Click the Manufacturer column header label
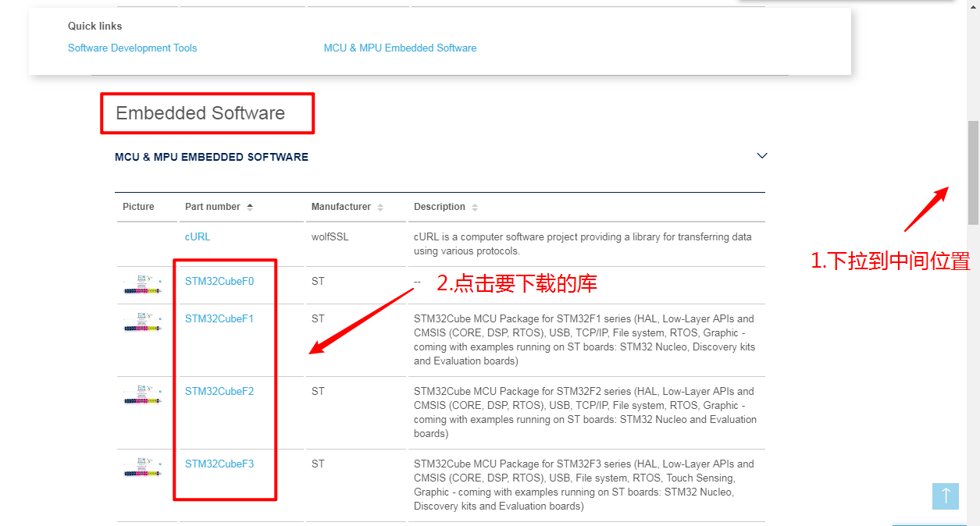The height and width of the screenshot is (526, 980). tap(340, 207)
